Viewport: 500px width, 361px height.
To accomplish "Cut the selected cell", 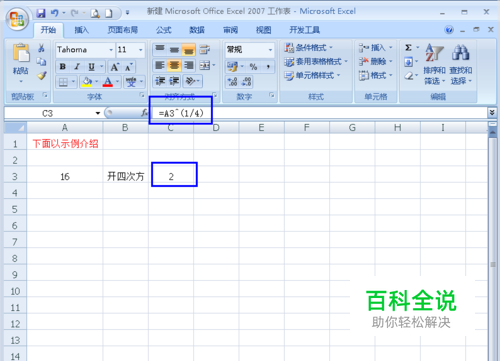I will tap(41, 48).
